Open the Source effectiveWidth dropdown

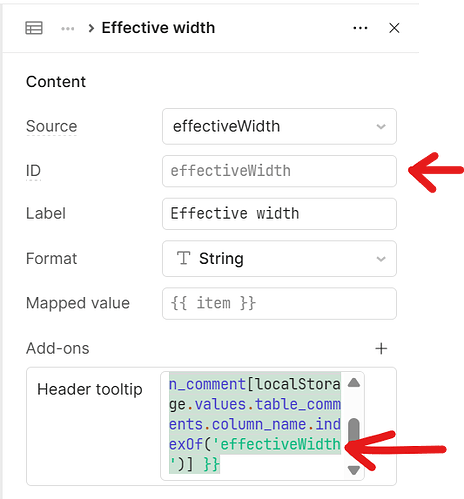(x=279, y=126)
